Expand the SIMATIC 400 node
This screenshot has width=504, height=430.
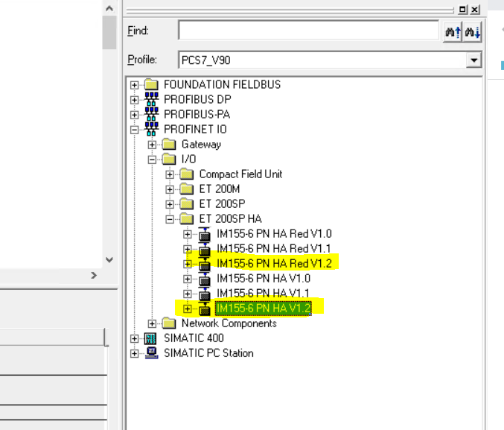134,338
